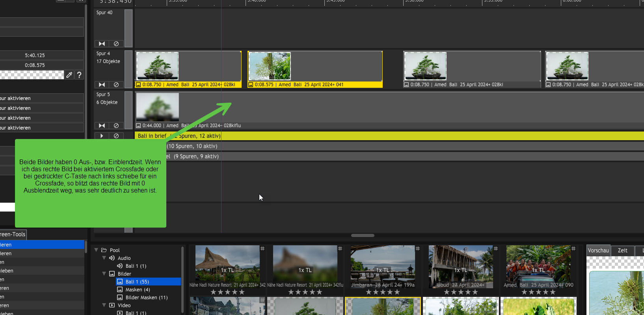Viewport: 644px width, 315px height.
Task: Collapse the Audio folder arrow
Action: click(104, 258)
